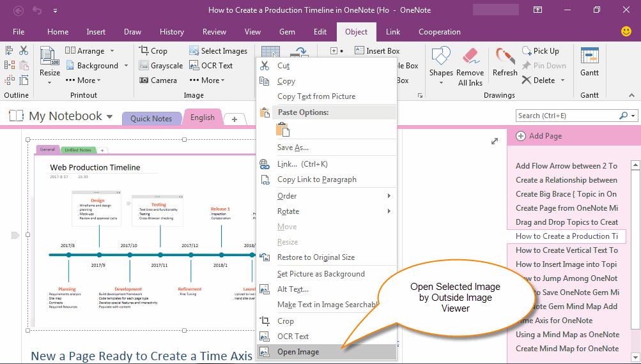
Task: Open the Delete dropdown arrow
Action: pyautogui.click(x=562, y=80)
